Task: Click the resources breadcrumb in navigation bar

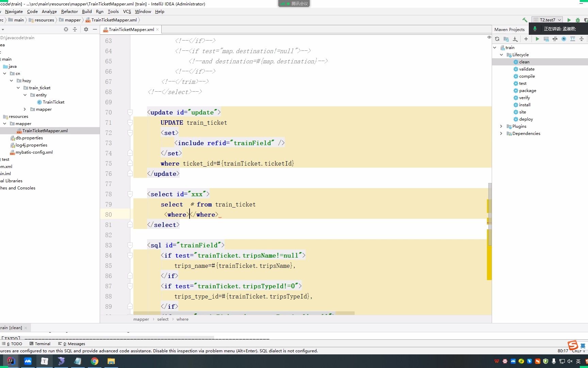Action: (41, 20)
